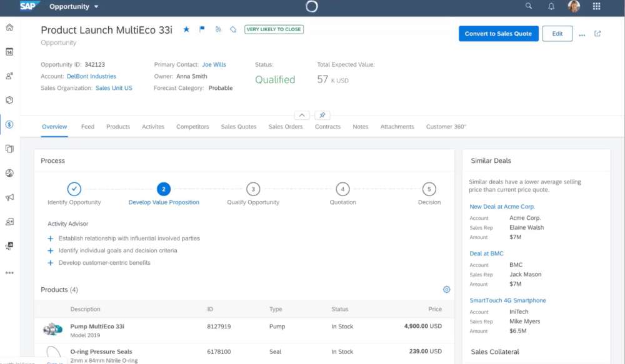
Task: Open the marketing megaphone sidebar icon
Action: 9,197
